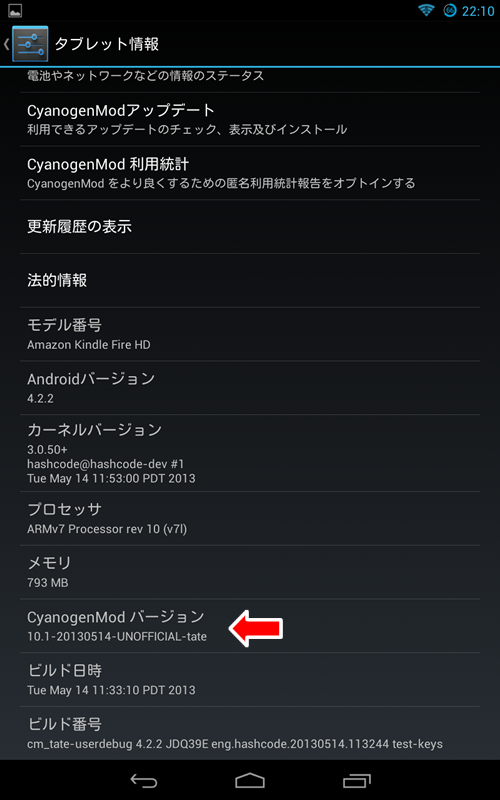
Task: Tap the Androidバージョン 4.2.2 entry
Action: (250, 387)
